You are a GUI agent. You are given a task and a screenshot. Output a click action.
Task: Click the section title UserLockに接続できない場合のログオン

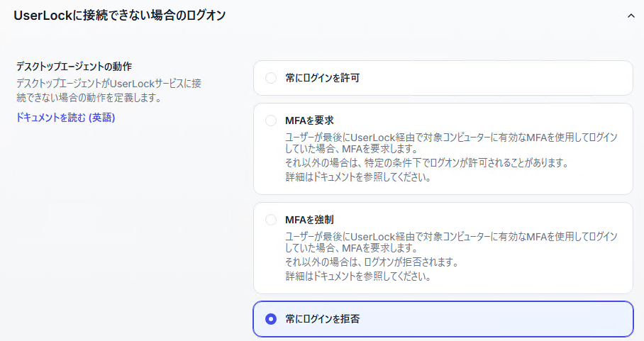tap(120, 16)
